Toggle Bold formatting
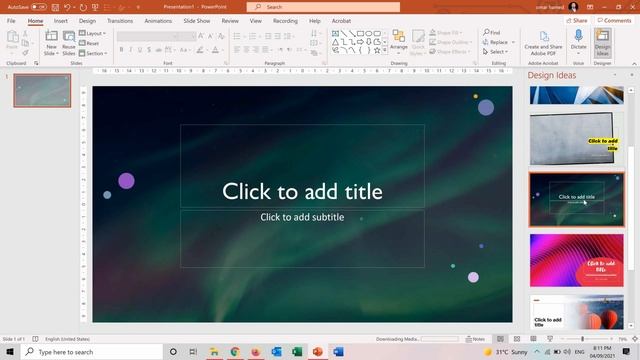640x360 pixels. pos(121,50)
